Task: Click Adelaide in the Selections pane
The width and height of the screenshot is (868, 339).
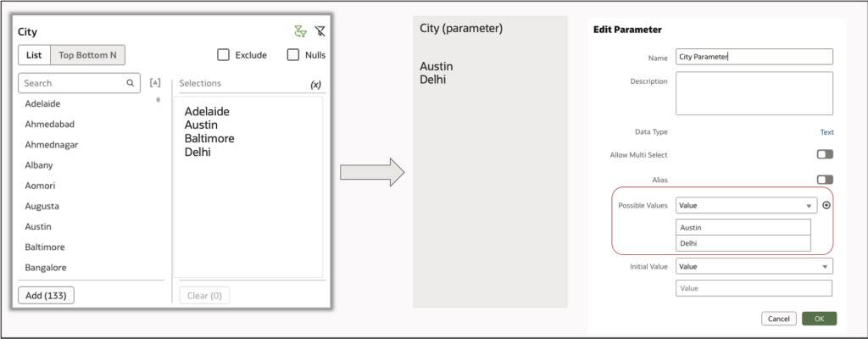Action: click(207, 112)
